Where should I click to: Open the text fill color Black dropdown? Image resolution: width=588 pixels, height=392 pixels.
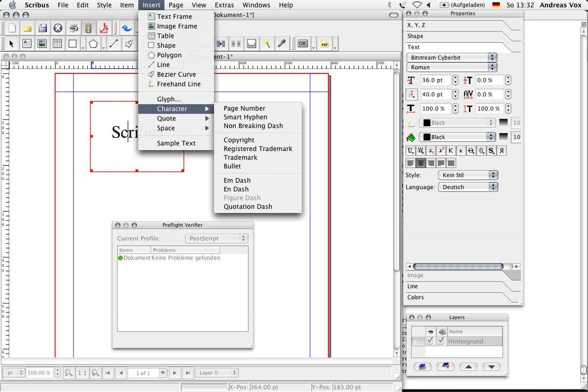click(x=458, y=137)
